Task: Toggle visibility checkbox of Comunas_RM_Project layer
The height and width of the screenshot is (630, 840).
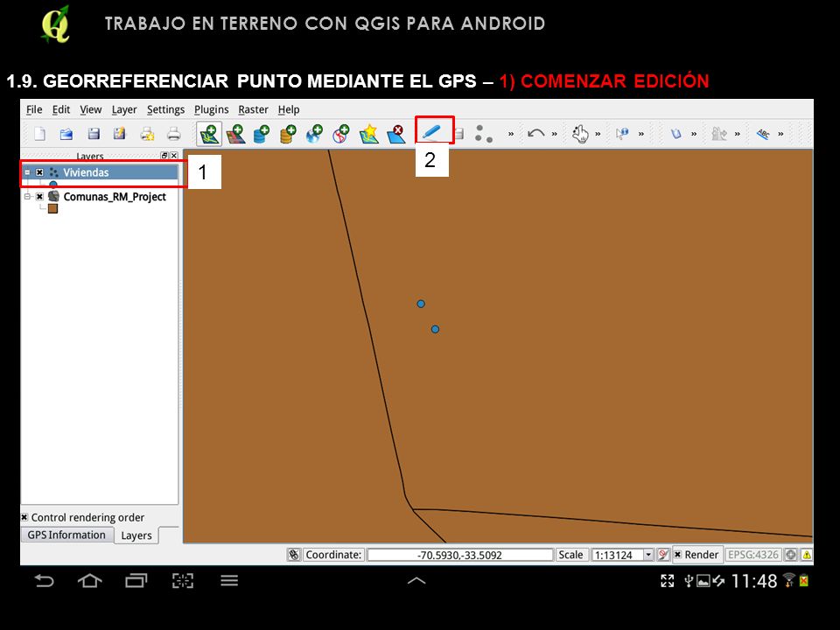Action: coord(39,197)
